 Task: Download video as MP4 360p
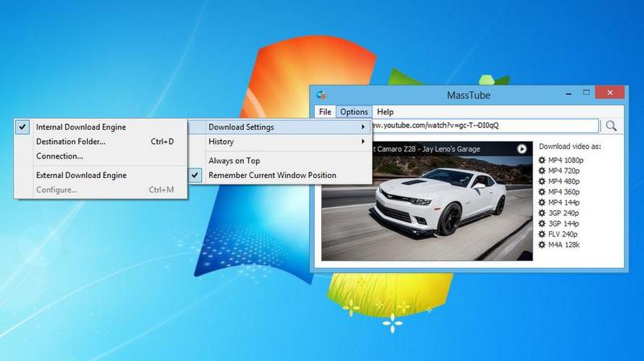564,192
